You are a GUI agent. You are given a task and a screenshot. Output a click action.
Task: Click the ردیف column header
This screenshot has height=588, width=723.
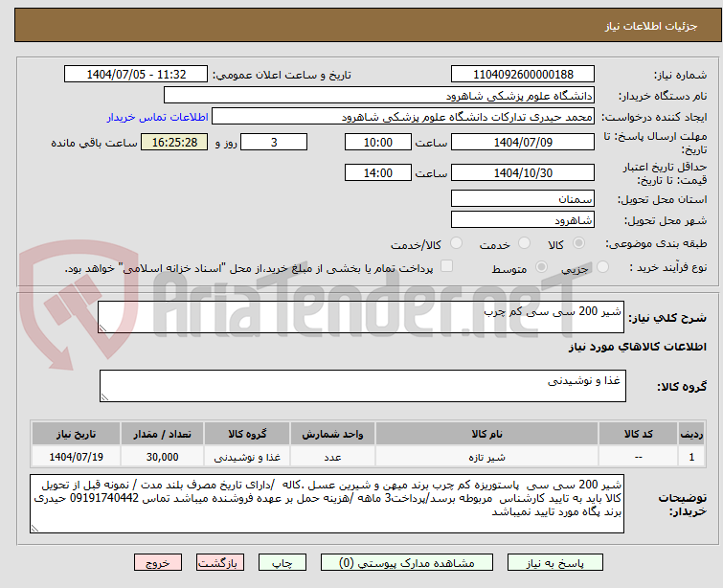691,434
